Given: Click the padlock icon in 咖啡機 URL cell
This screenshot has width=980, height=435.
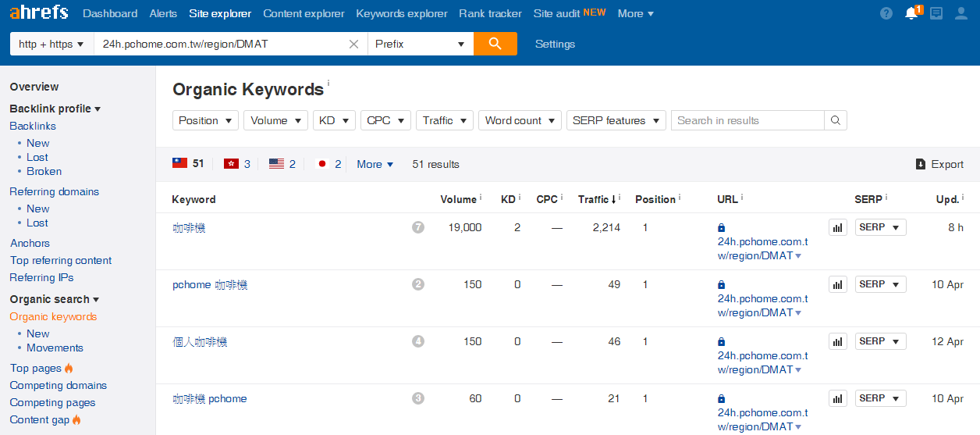Looking at the screenshot, I should point(721,228).
